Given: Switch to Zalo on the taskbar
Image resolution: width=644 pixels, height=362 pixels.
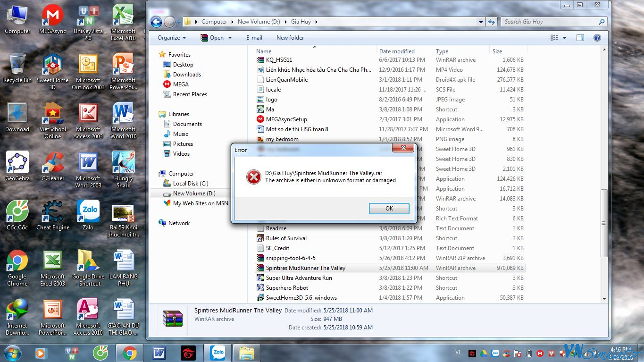Looking at the screenshot, I should click(217, 353).
